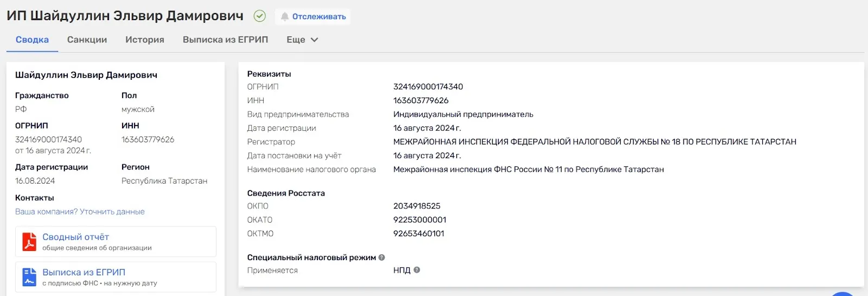
Task: Click the Применяется label
Action: [272, 270]
